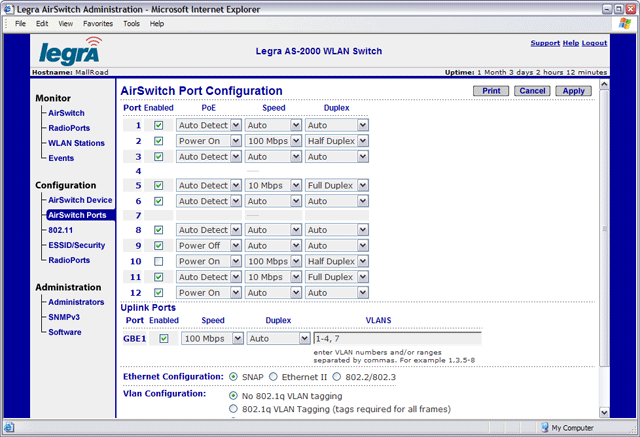Open the File menu
The width and height of the screenshot is (640, 437).
tap(20, 24)
